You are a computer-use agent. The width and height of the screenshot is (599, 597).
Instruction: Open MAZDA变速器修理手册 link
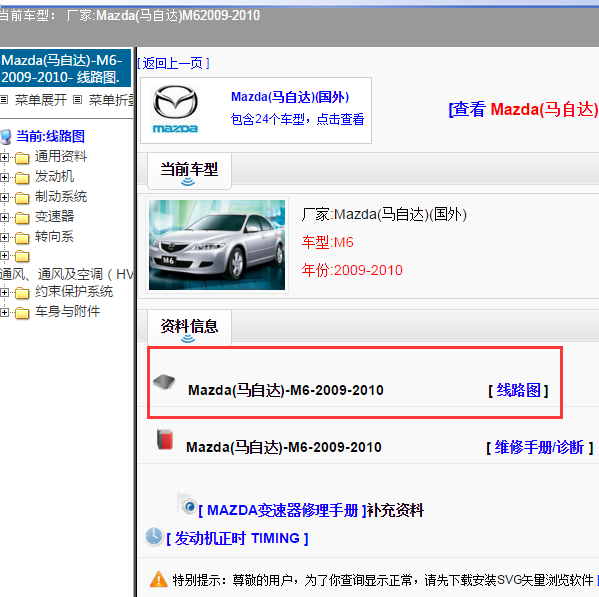[282, 510]
